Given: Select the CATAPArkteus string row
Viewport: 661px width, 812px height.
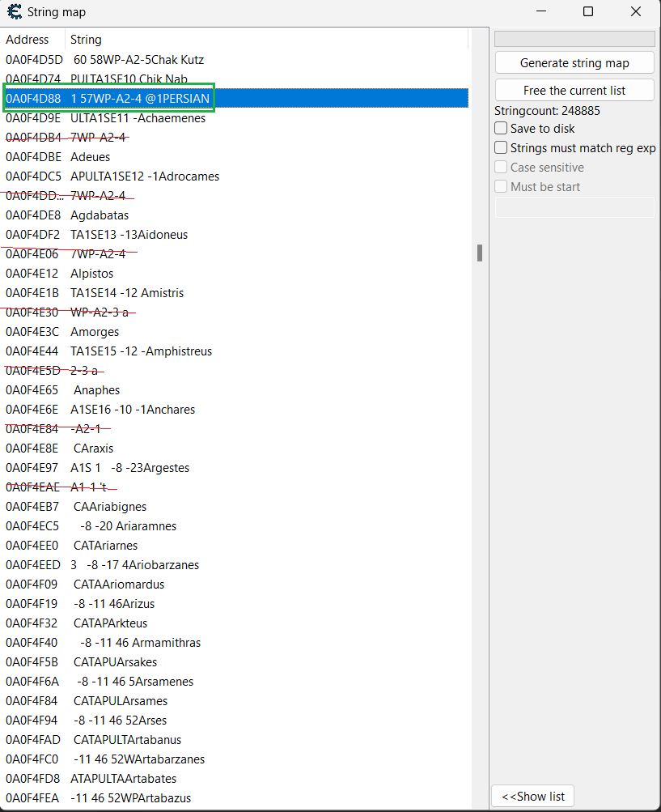Looking at the screenshot, I should coord(235,623).
